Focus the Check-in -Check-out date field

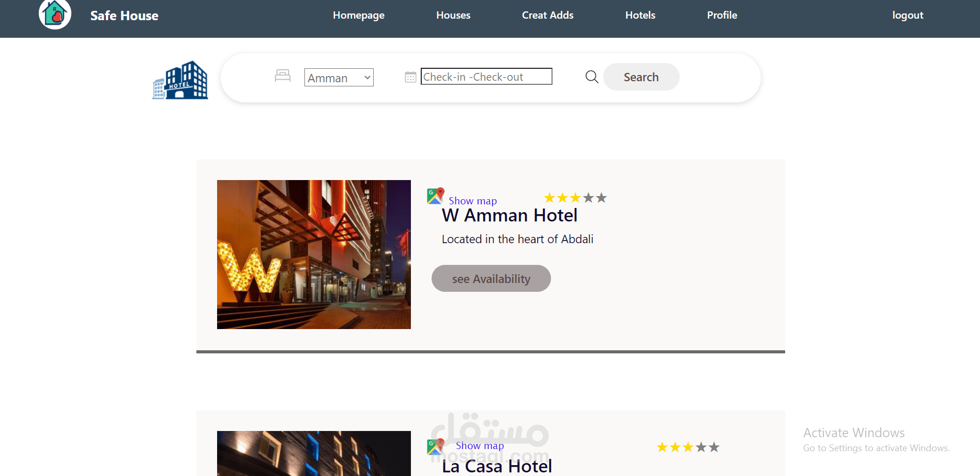(x=486, y=77)
